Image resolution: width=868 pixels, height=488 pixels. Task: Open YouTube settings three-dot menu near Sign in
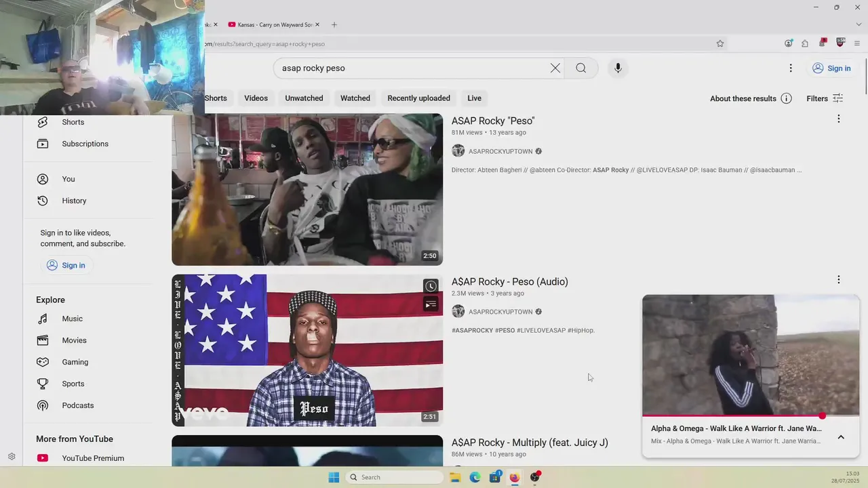coord(790,68)
